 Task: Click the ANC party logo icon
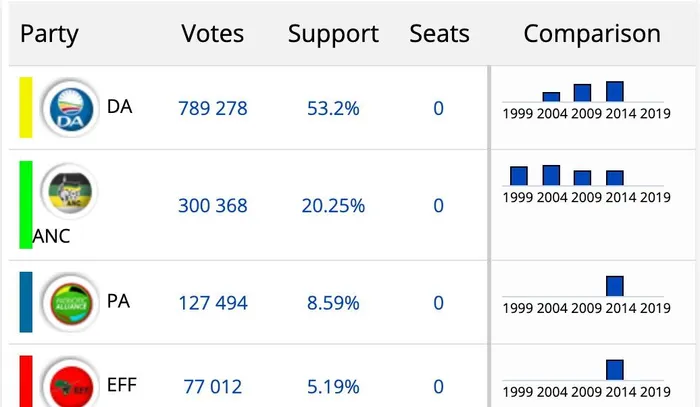click(x=68, y=191)
